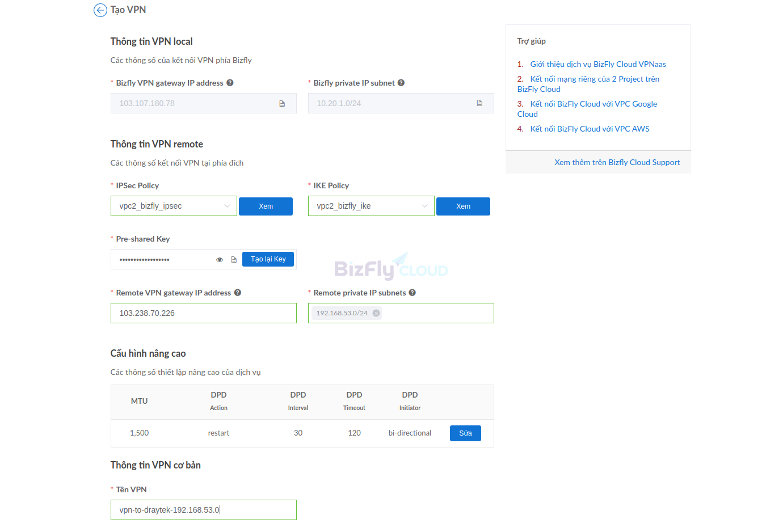The image size is (783, 532).
Task: Click the Thông tin VPN remote heading
Action: pyautogui.click(x=157, y=144)
